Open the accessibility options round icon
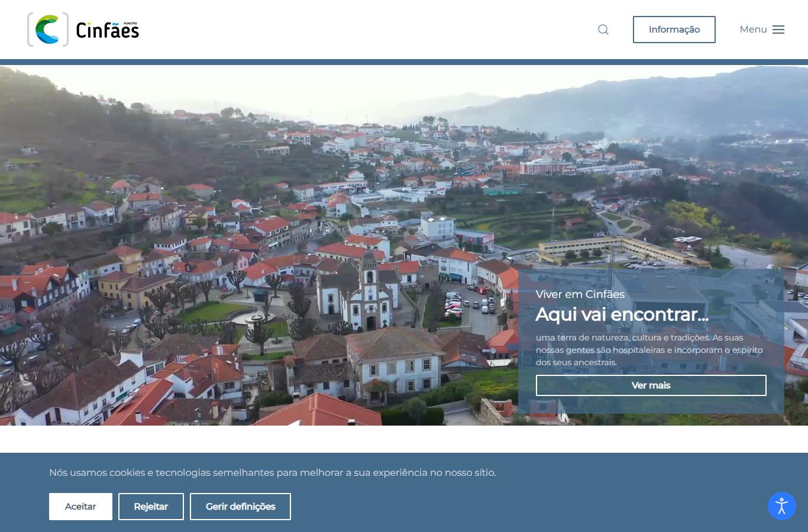This screenshot has width=808, height=532. [x=782, y=506]
